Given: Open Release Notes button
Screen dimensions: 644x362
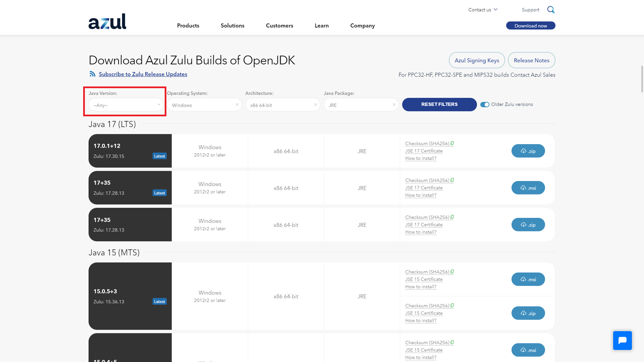Looking at the screenshot, I should pyautogui.click(x=531, y=60).
